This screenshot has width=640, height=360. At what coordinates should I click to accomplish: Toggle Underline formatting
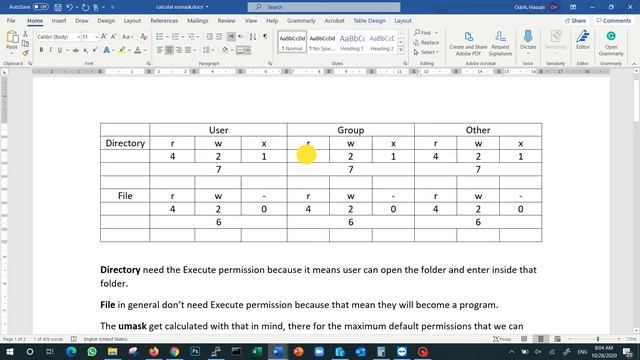click(60, 50)
